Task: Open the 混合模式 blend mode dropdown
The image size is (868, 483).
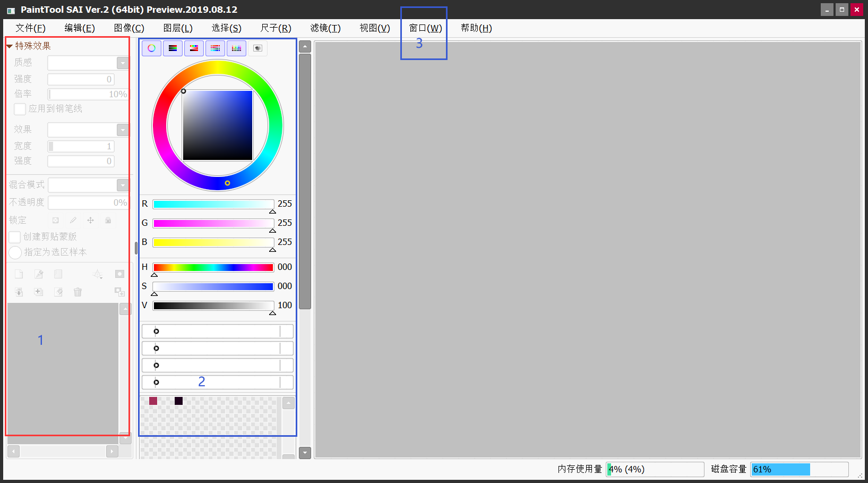Action: (x=123, y=185)
